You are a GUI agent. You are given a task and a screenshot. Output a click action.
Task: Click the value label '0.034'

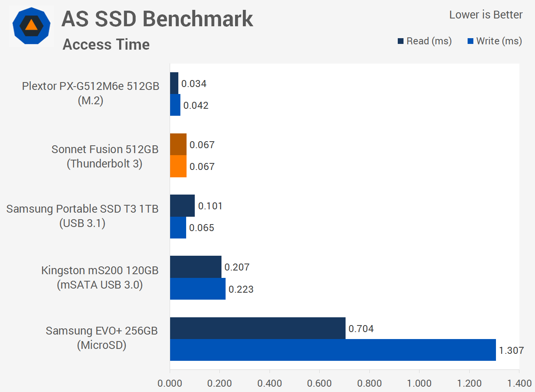click(x=194, y=84)
